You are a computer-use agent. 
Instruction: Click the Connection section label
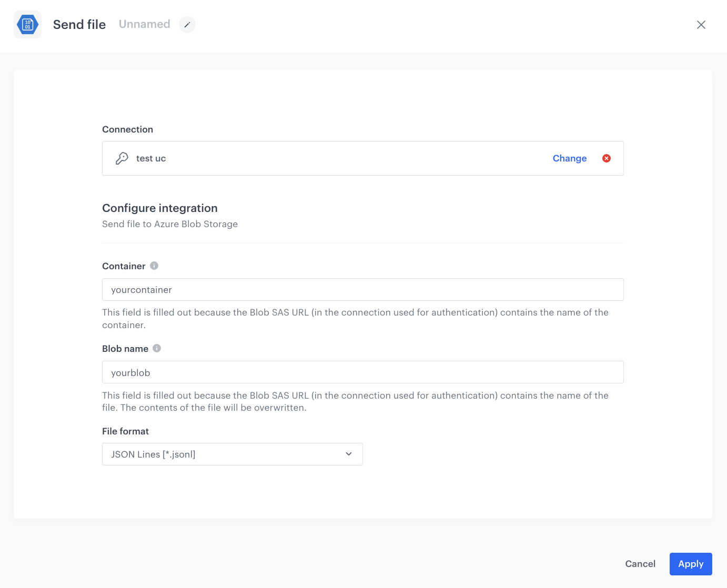click(x=127, y=129)
